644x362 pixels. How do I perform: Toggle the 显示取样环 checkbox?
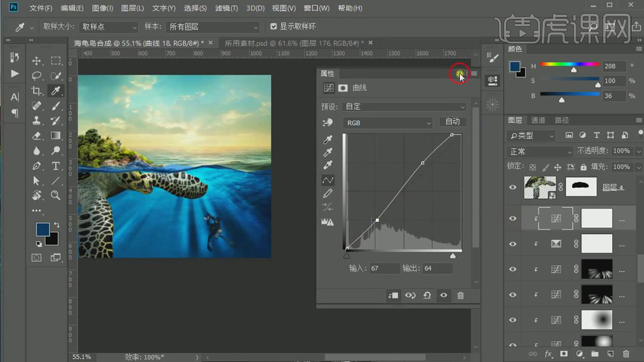tap(274, 27)
